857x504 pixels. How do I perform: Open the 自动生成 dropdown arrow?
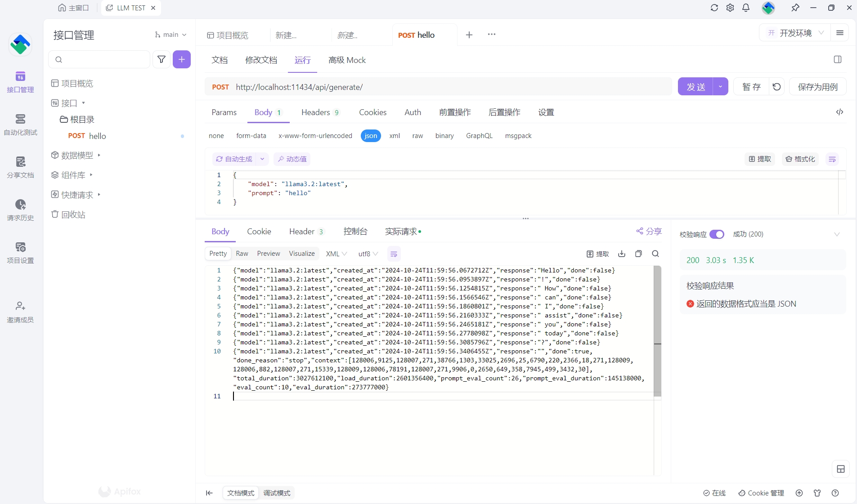click(262, 159)
